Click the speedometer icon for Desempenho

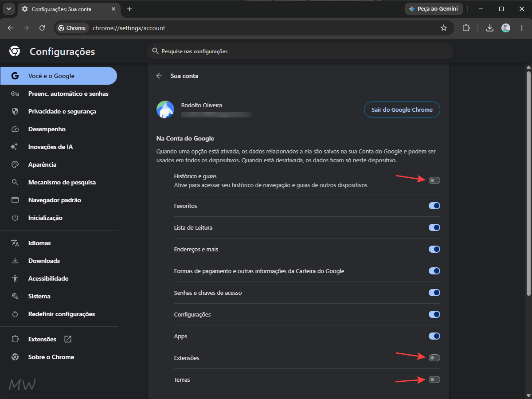tap(15, 129)
